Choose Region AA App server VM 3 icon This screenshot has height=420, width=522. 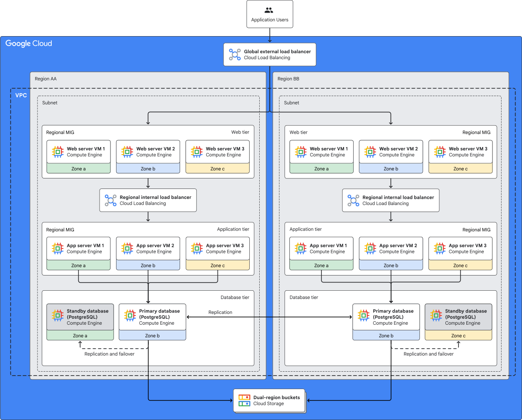[x=197, y=249]
